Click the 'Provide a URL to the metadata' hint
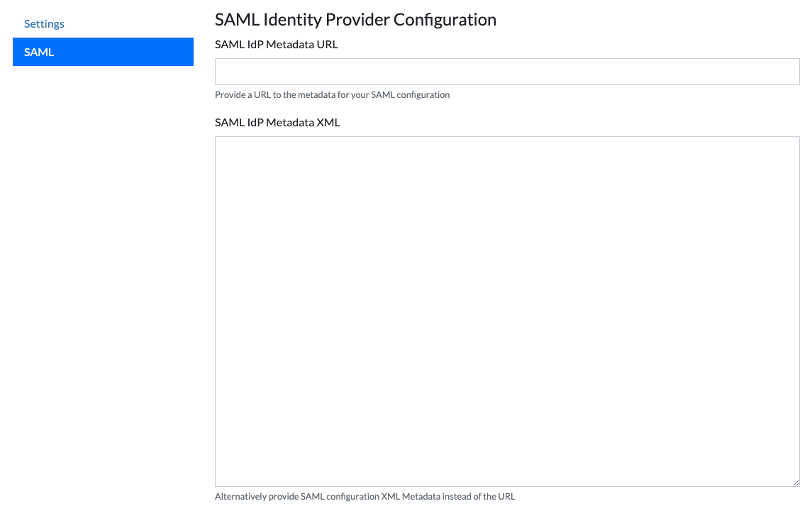This screenshot has height=511, width=812. pos(332,94)
